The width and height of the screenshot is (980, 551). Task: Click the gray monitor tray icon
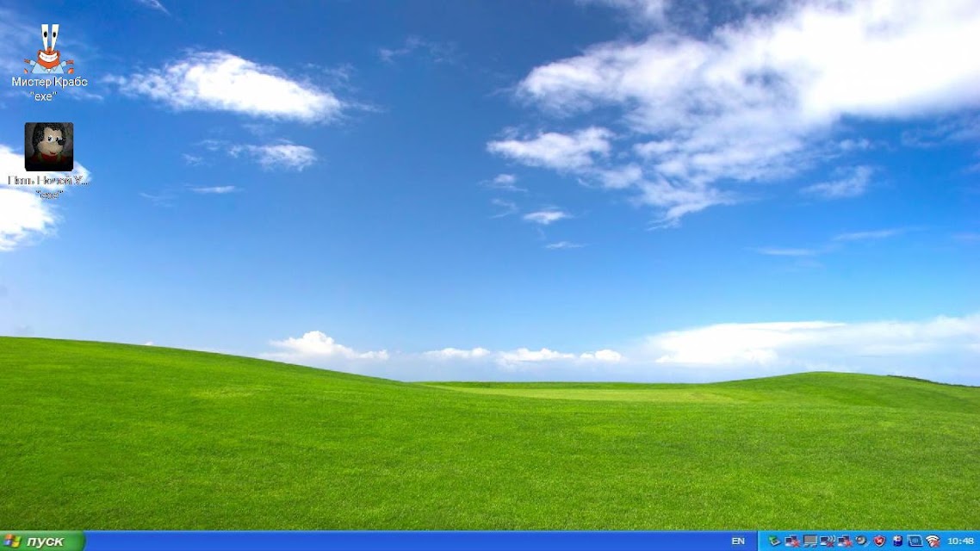(810, 541)
